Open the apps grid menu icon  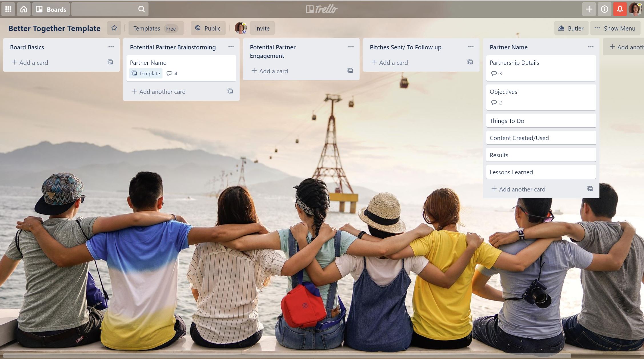[x=8, y=9]
